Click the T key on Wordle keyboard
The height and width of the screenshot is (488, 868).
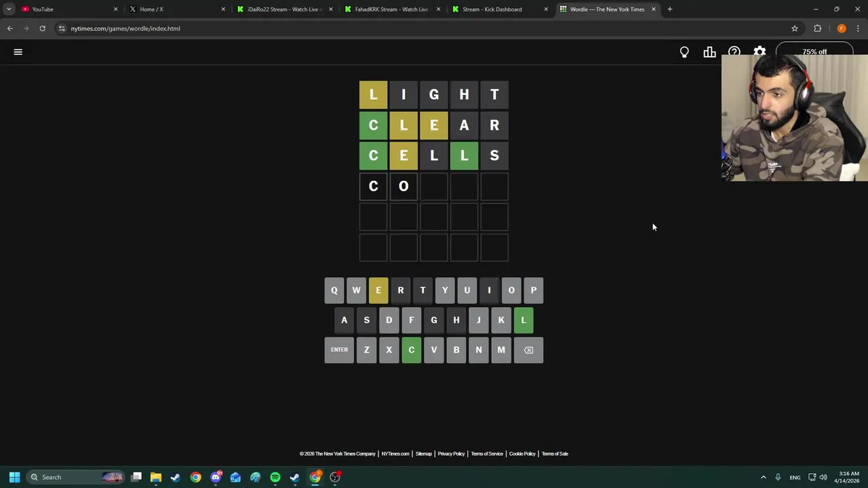[x=422, y=290]
